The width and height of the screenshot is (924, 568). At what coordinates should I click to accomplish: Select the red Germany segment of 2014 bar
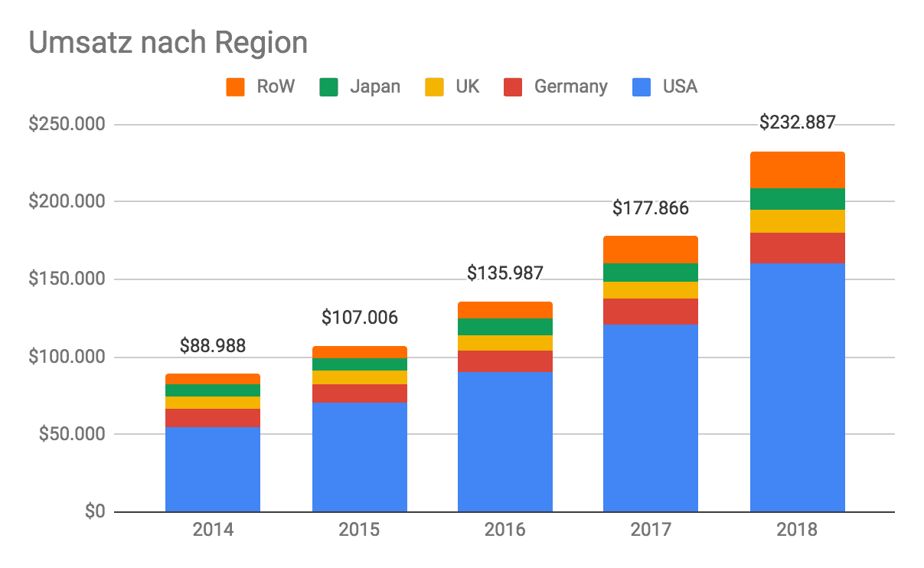click(213, 418)
